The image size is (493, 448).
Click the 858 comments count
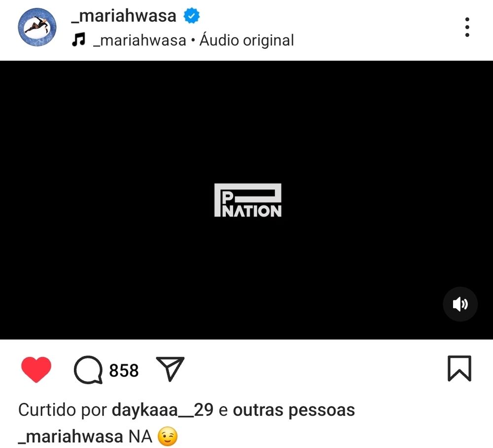point(124,371)
